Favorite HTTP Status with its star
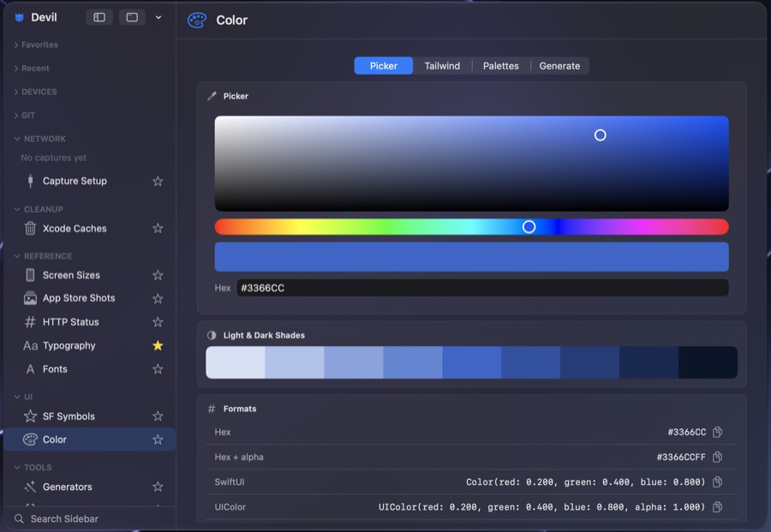The height and width of the screenshot is (532, 771). coord(158,322)
